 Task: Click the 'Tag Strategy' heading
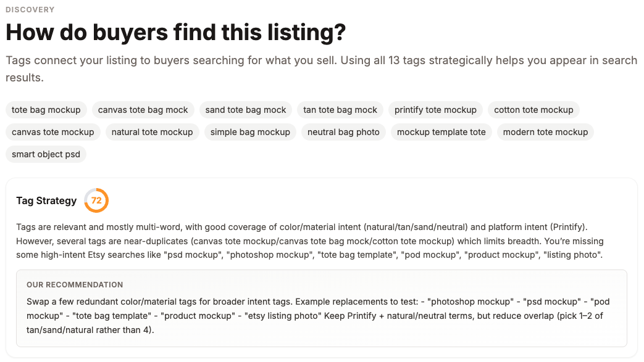click(46, 200)
